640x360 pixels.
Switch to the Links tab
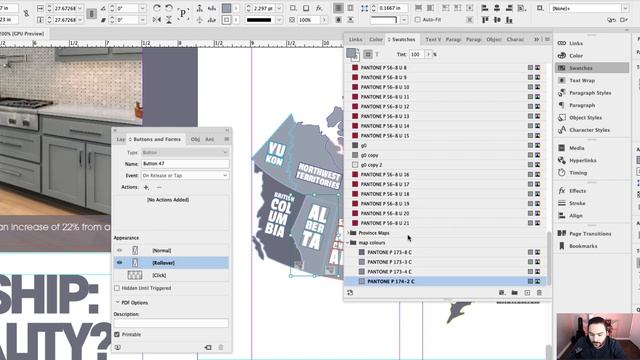coord(356,39)
